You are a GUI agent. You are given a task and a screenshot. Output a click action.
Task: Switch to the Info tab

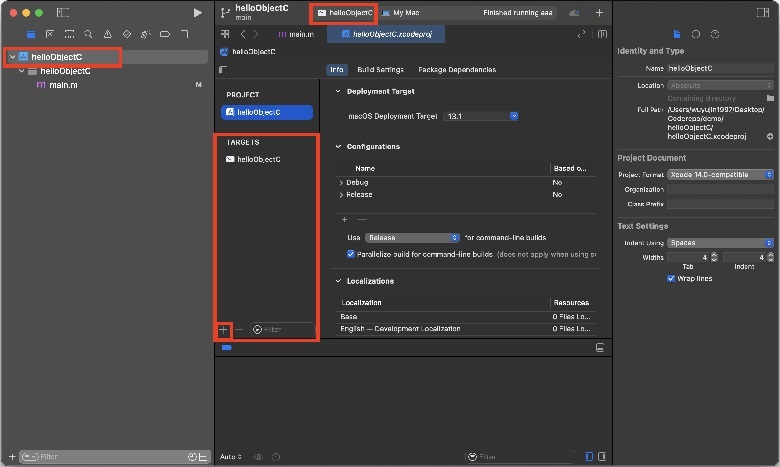tap(337, 70)
